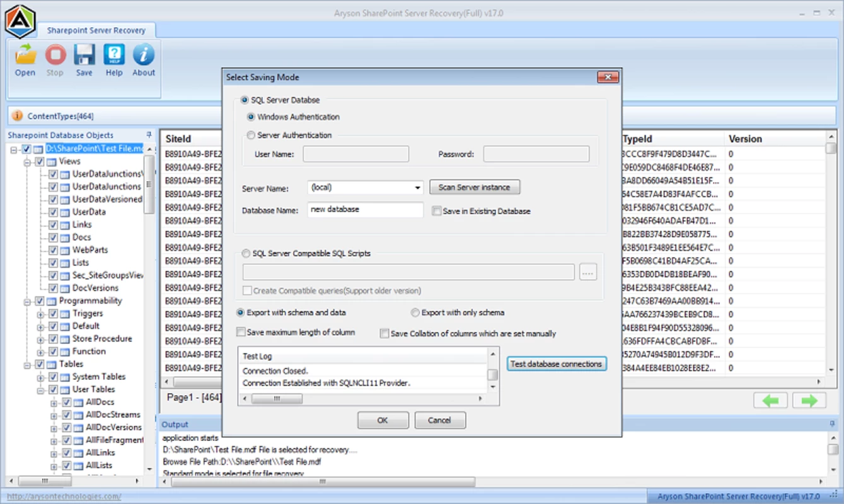844x504 pixels.
Task: Expand the AllDocStreams tree node
Action: [x=54, y=415]
